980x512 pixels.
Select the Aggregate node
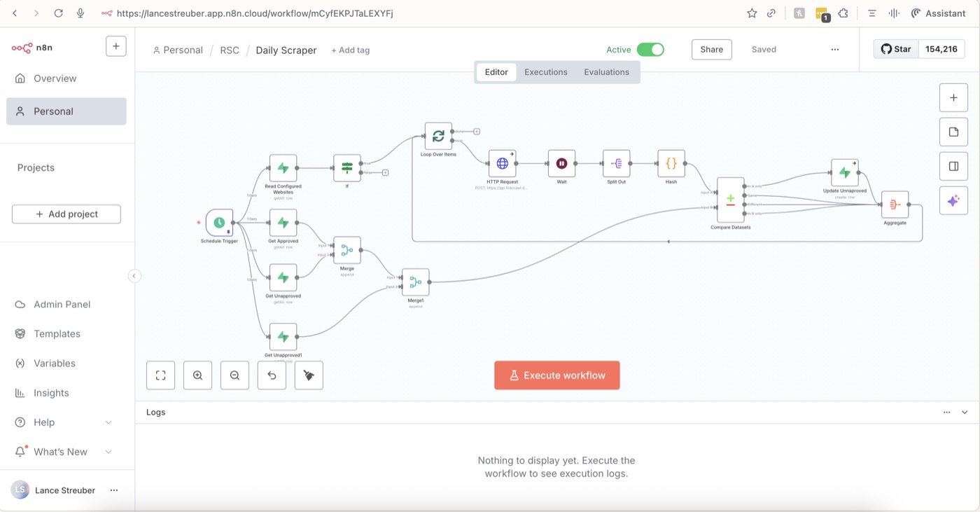[895, 205]
